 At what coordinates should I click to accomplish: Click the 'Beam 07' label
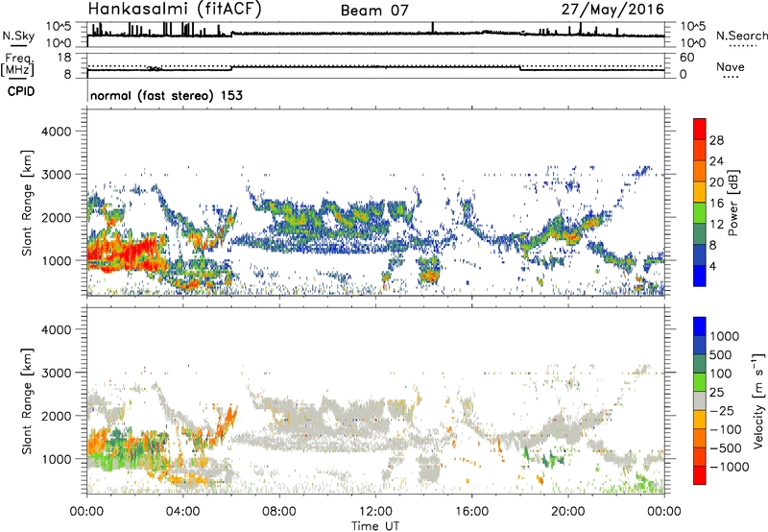[x=374, y=11]
